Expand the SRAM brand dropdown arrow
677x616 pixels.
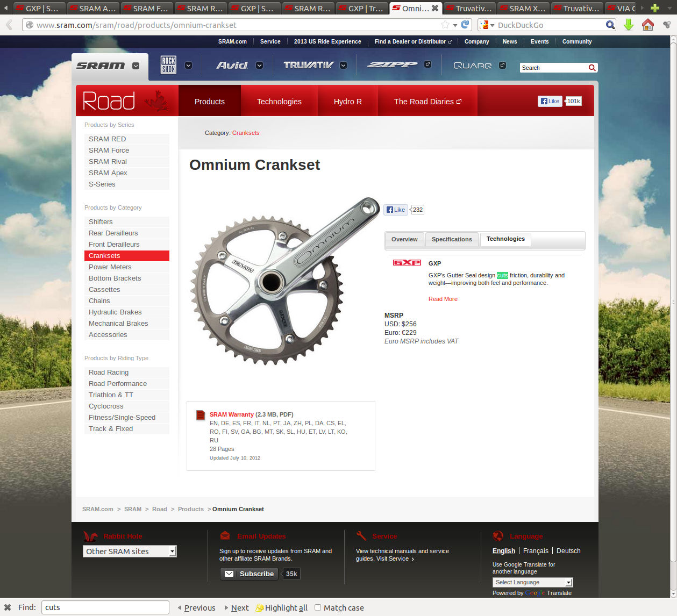pos(136,66)
